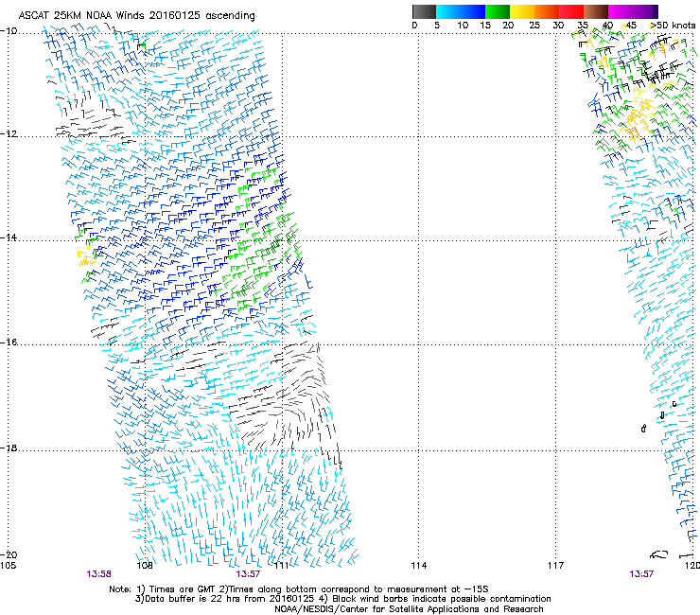Click the green 15-20 knots legend segment
The image size is (700, 615).
coord(498,11)
